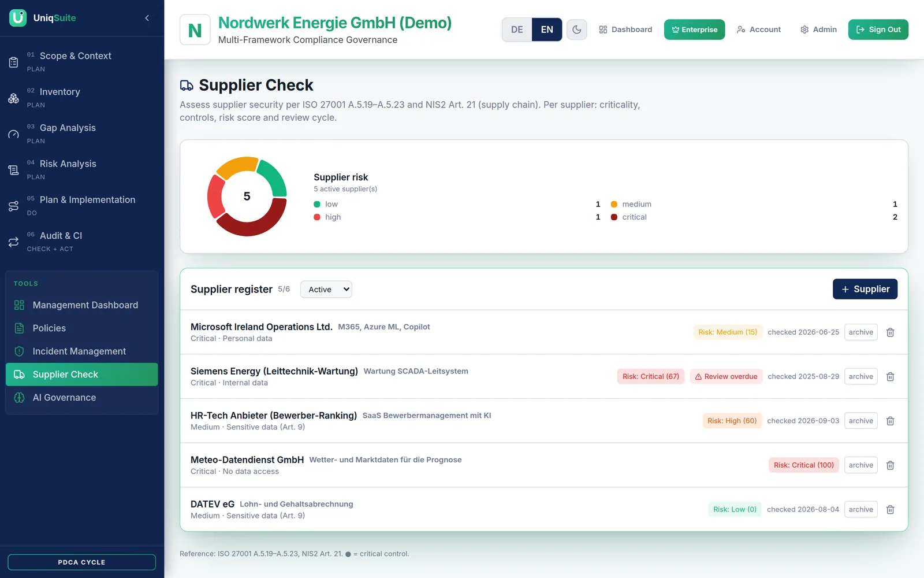Screen dimensions: 924x578
Task: Archive the DATEV eG supplier
Action: pos(860,510)
